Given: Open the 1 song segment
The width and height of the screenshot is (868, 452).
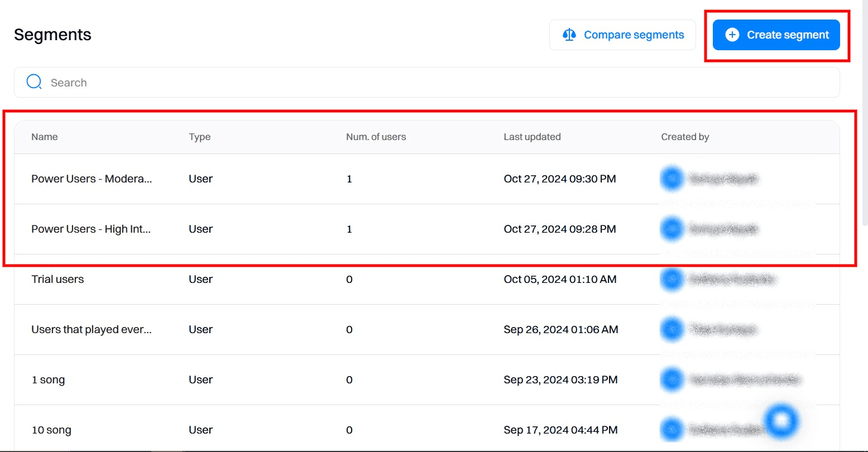Looking at the screenshot, I should coord(48,379).
